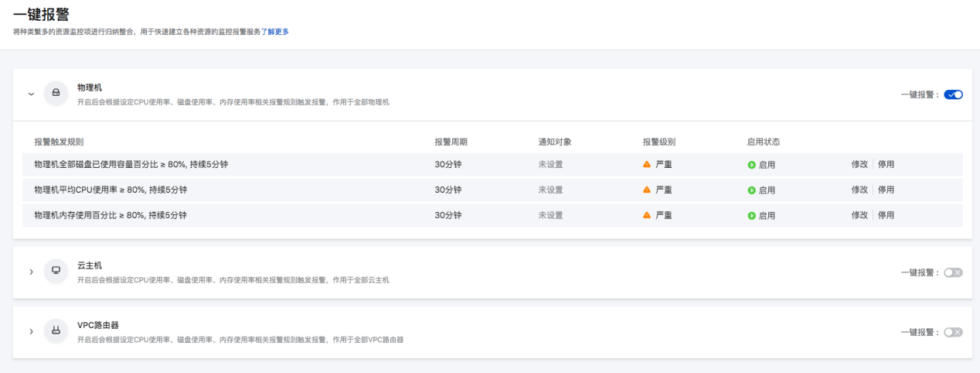The height and width of the screenshot is (373, 980).
Task: Click 修改 for the memory usage rule
Action: pyautogui.click(x=859, y=215)
